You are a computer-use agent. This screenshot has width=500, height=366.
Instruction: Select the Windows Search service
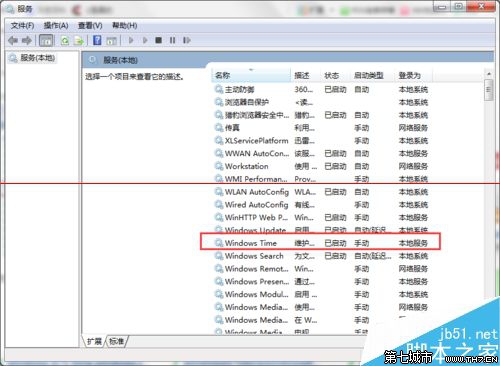pyautogui.click(x=321, y=256)
